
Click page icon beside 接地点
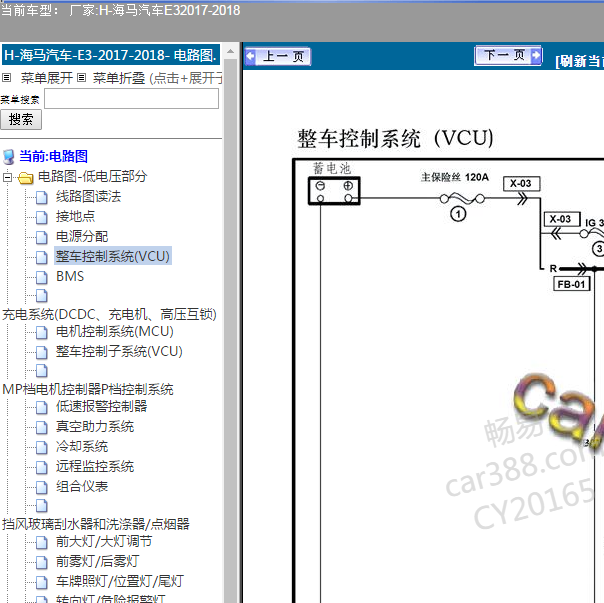[x=42, y=217]
